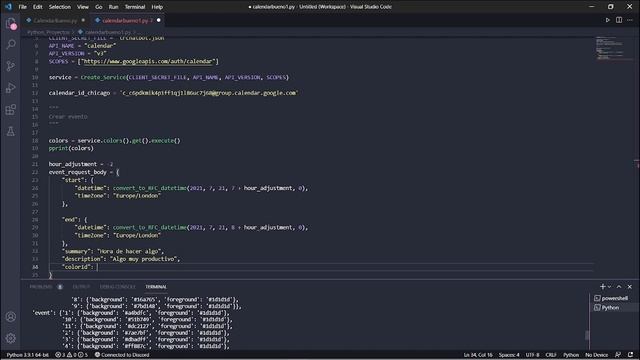Open the Explorer view in the activity bar
The height and width of the screenshot is (360, 640).
[11, 24]
